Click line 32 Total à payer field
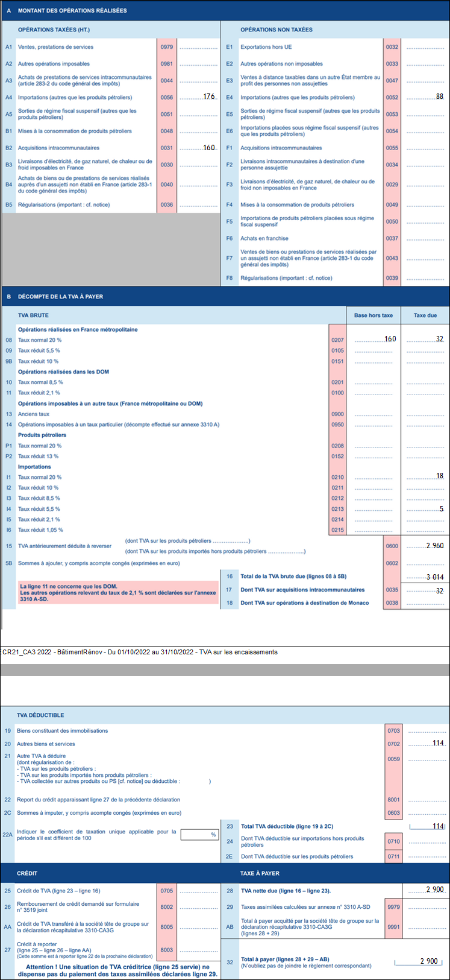 [x=419, y=961]
